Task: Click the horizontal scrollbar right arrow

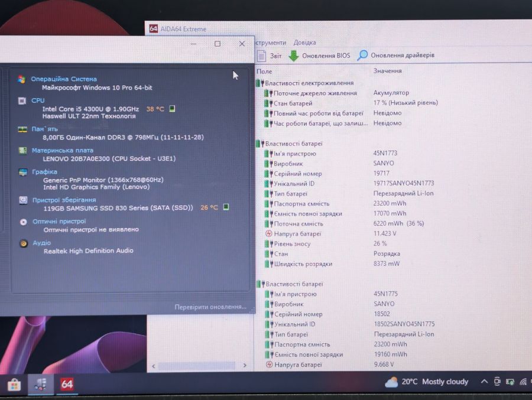Action: (x=245, y=365)
